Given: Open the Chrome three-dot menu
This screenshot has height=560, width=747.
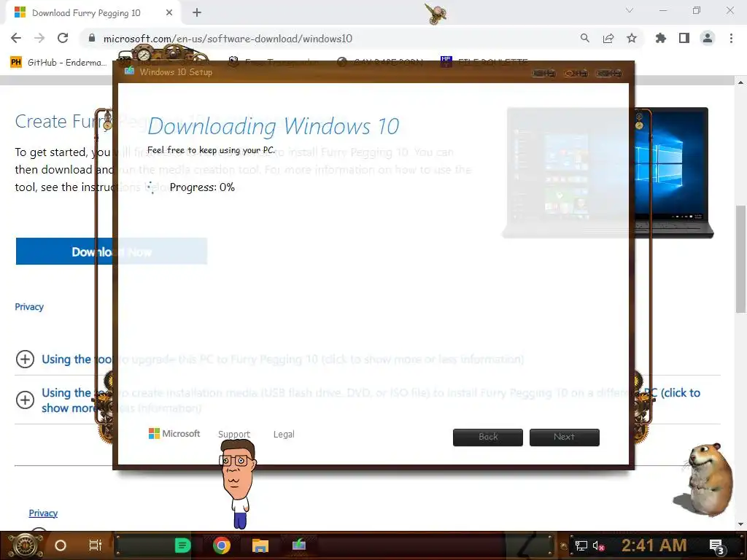Looking at the screenshot, I should coord(731,38).
